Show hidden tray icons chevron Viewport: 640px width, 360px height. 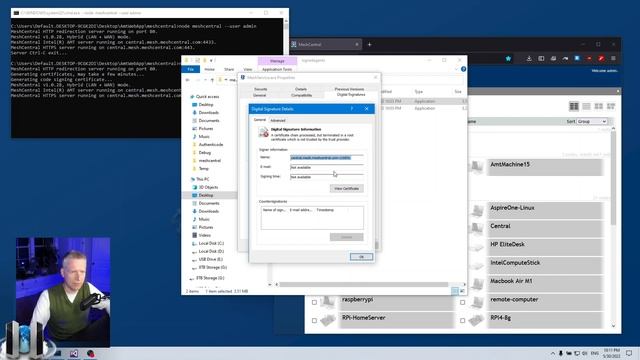(553, 353)
